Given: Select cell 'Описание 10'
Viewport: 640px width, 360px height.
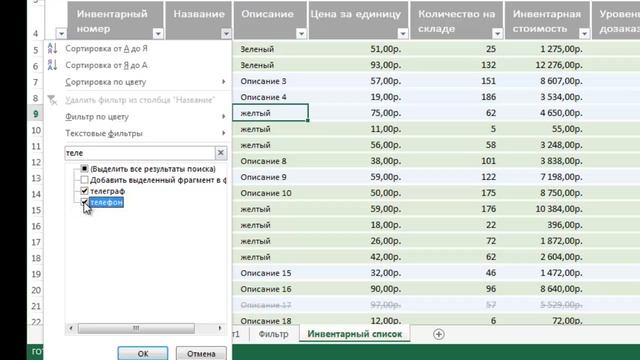Looking at the screenshot, I should pos(270,193).
